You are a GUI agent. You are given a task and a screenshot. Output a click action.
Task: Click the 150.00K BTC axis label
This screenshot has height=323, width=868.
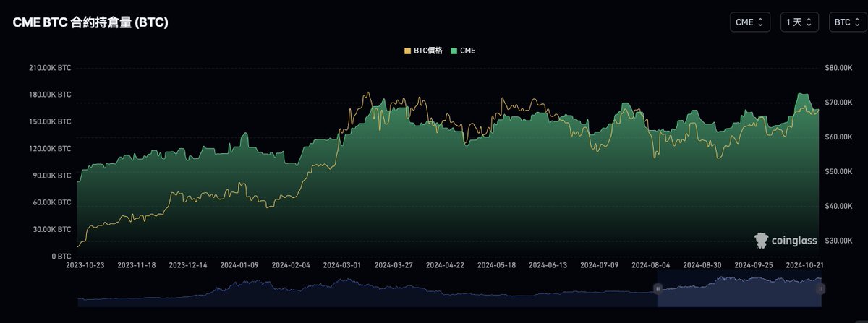pos(51,121)
